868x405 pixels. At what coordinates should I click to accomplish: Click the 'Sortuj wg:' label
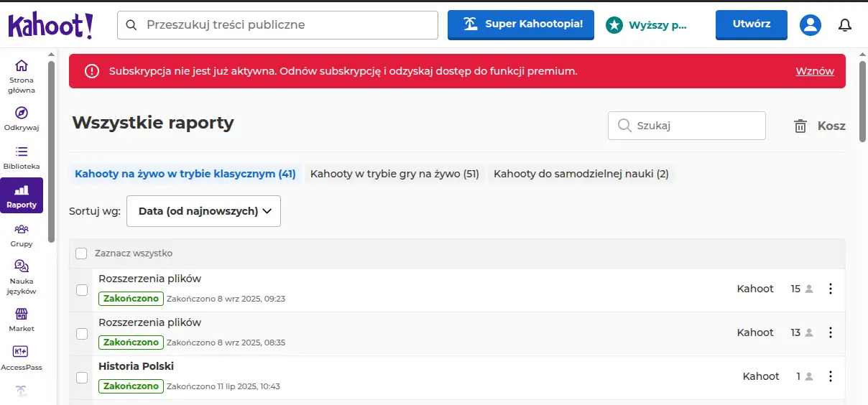[x=95, y=211]
